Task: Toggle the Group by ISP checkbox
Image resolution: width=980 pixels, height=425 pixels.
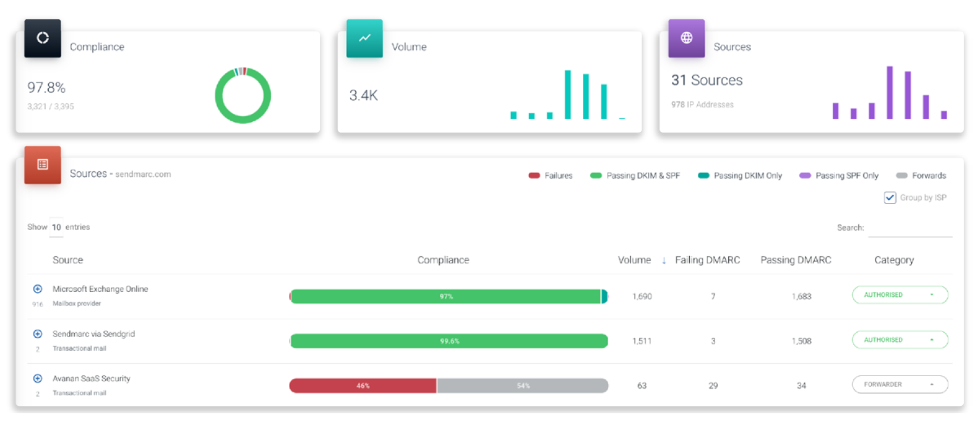Action: [890, 198]
